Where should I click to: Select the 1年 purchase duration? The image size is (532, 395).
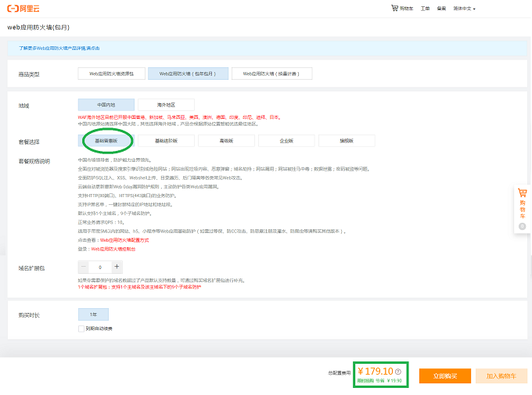(x=93, y=314)
